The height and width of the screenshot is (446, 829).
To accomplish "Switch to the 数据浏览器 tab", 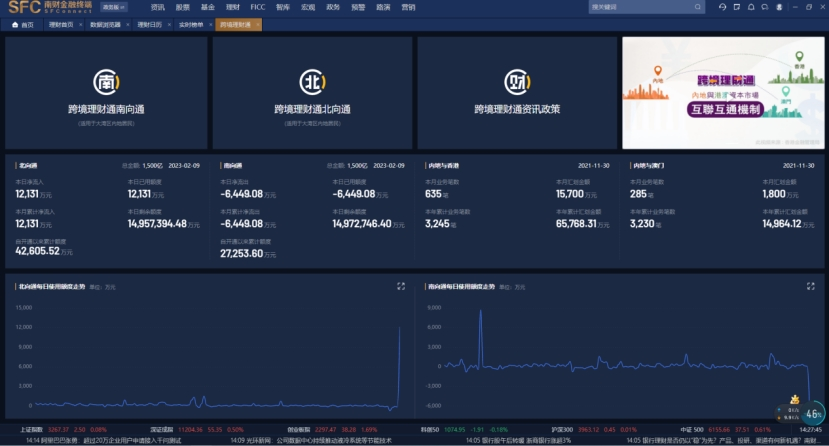I will click(105, 25).
